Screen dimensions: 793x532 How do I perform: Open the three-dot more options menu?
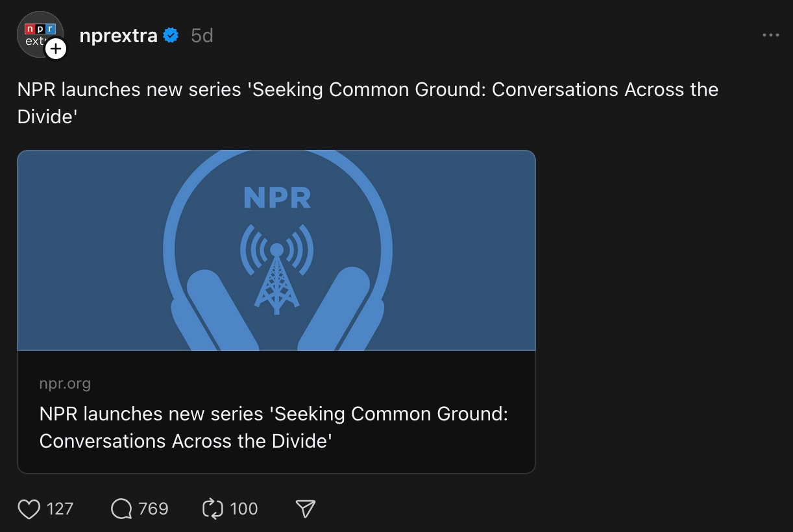[770, 35]
